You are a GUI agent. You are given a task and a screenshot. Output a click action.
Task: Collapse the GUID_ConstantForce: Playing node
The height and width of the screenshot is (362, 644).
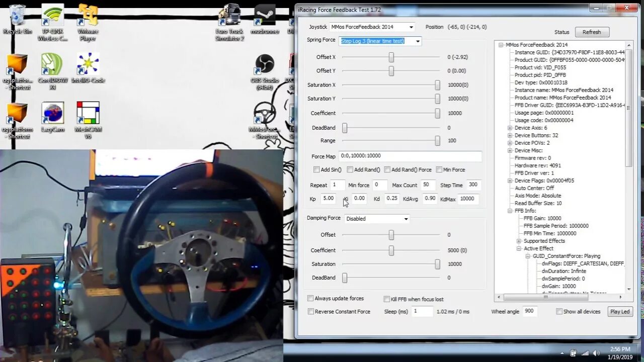point(528,256)
